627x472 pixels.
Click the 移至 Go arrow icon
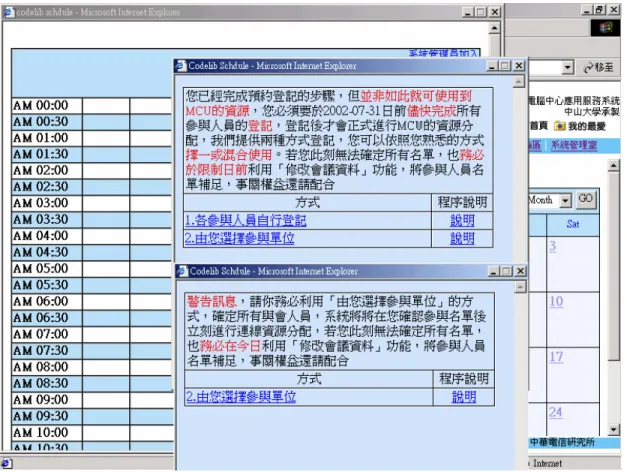tap(588, 68)
